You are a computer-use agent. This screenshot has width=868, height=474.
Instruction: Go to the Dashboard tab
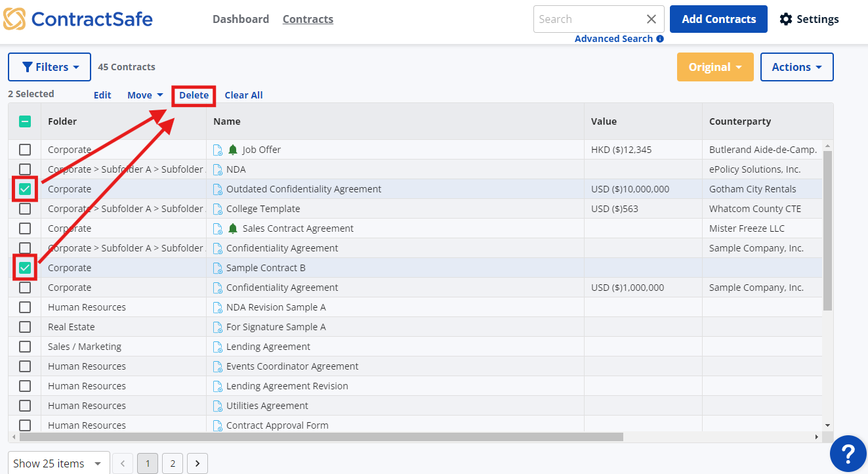241,19
